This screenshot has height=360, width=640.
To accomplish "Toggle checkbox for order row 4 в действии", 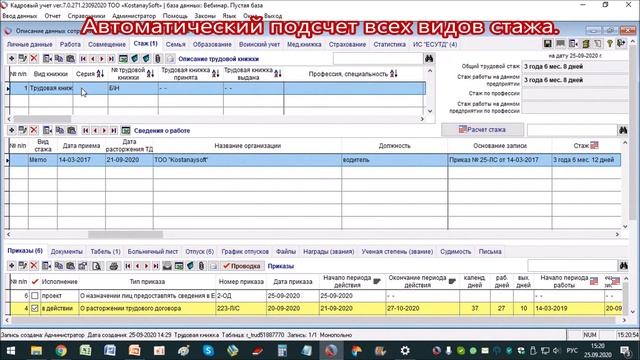I will coord(35,309).
